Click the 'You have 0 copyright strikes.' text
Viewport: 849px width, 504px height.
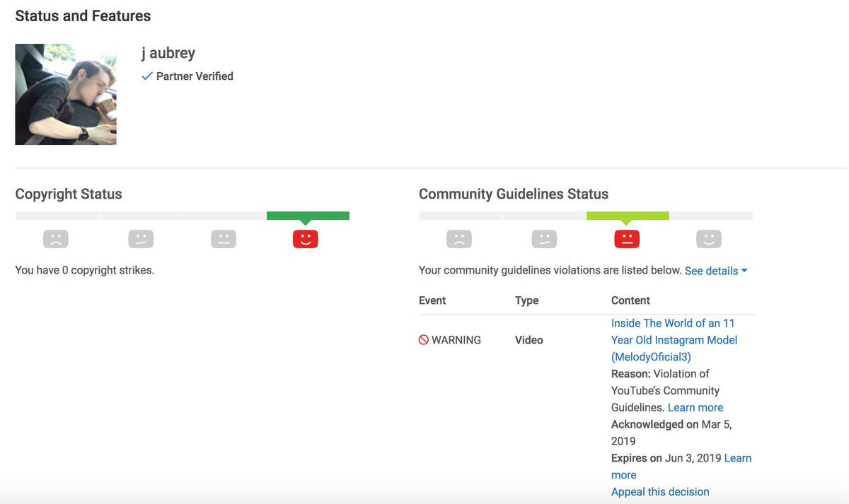coord(84,270)
